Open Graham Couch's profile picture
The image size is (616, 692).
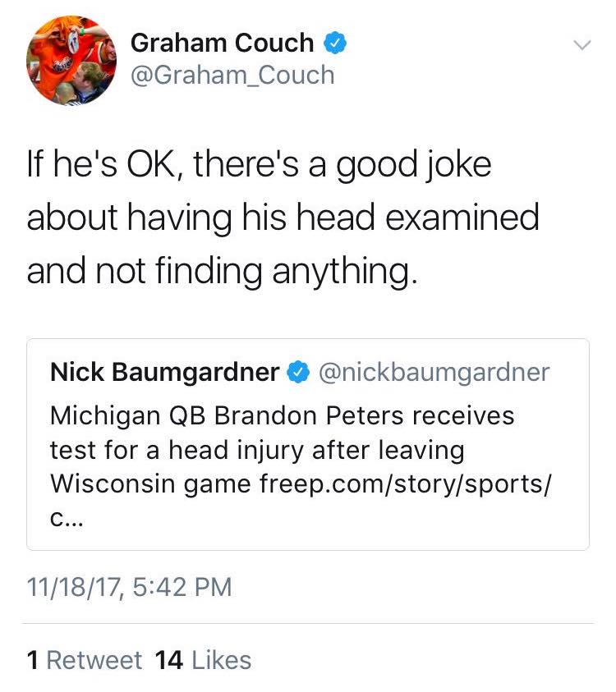[x=71, y=60]
